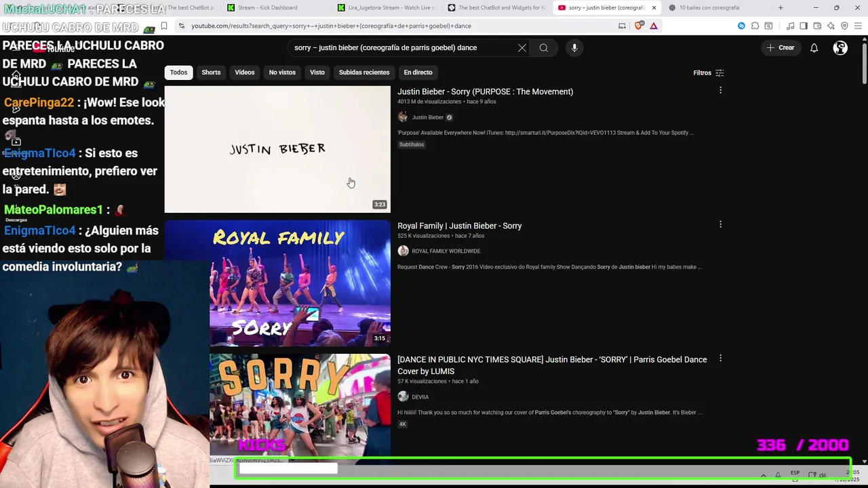Select the En directo filter chip
Image resolution: width=868 pixels, height=488 pixels.
pyautogui.click(x=418, y=73)
